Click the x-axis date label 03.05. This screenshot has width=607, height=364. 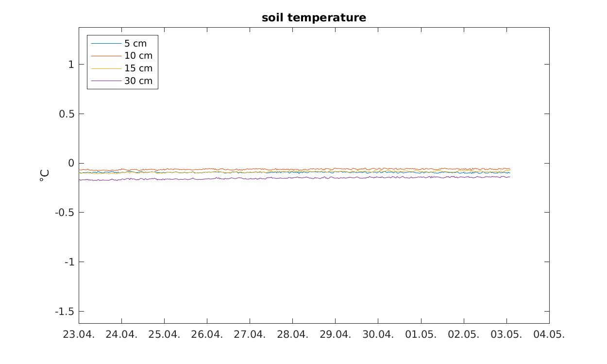[x=506, y=335]
